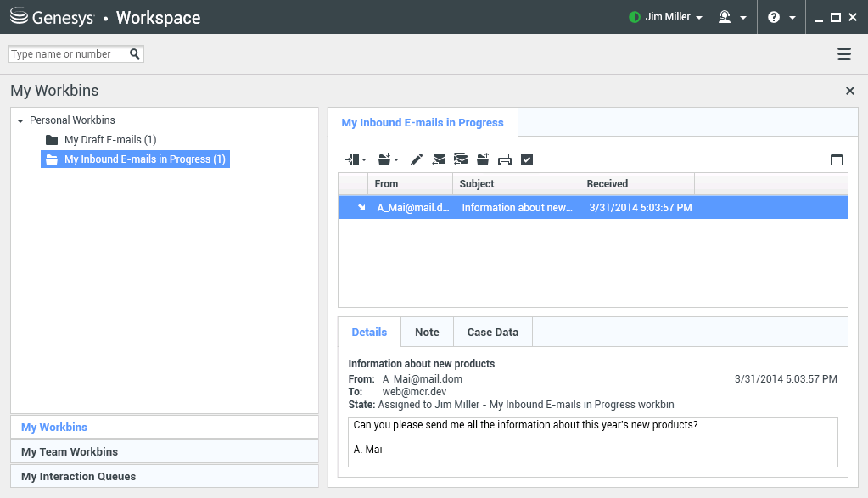Open the email with the Edit pencil icon
Screen dimensions: 868x498
415,159
